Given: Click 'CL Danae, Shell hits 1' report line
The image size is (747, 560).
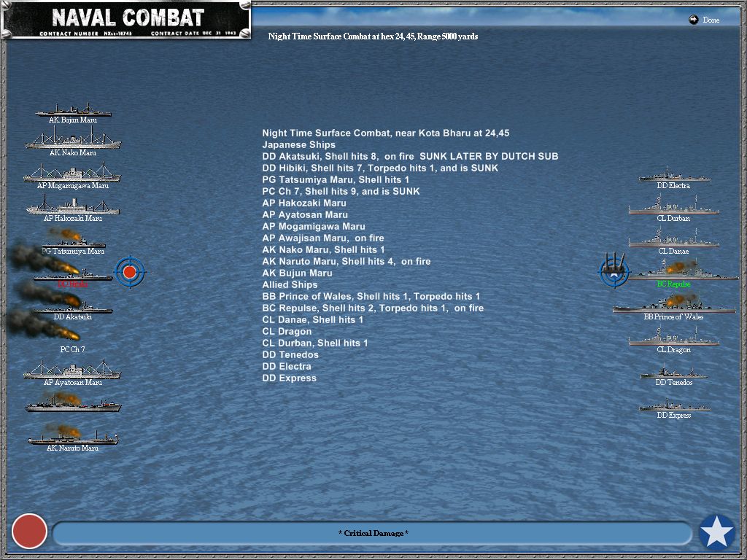Looking at the screenshot, I should click(313, 319).
